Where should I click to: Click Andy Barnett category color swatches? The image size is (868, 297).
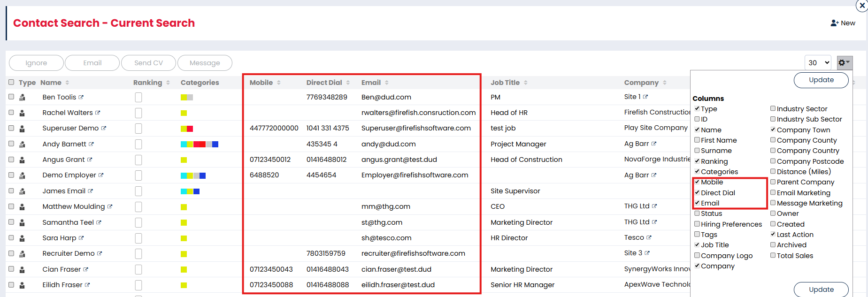point(200,145)
